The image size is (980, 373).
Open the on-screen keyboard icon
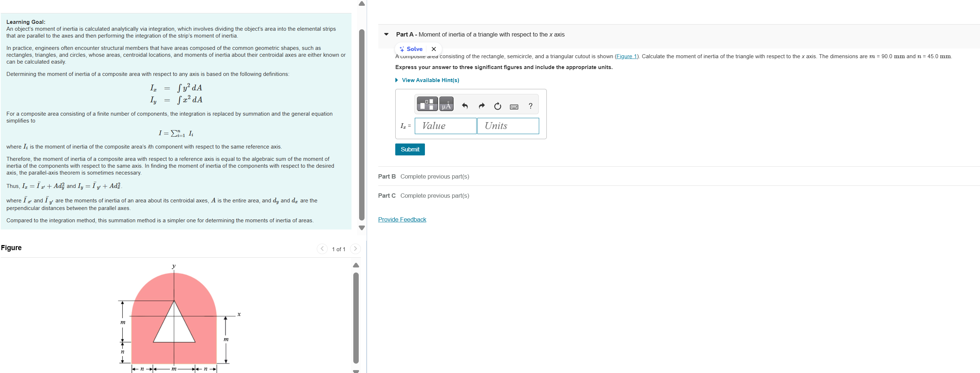(514, 108)
